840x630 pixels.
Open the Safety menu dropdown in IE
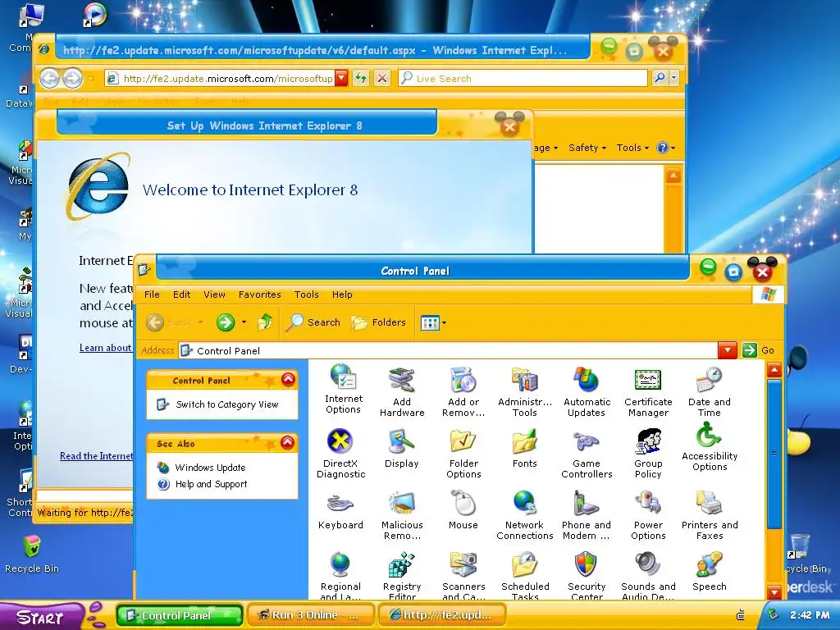587,148
